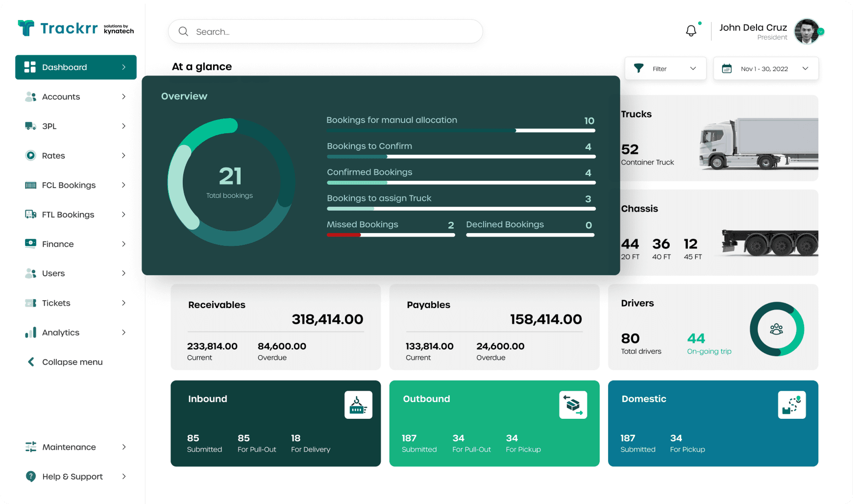Select the Accounts icon in sidebar
Screen dimensions: 853x504
[31, 96]
